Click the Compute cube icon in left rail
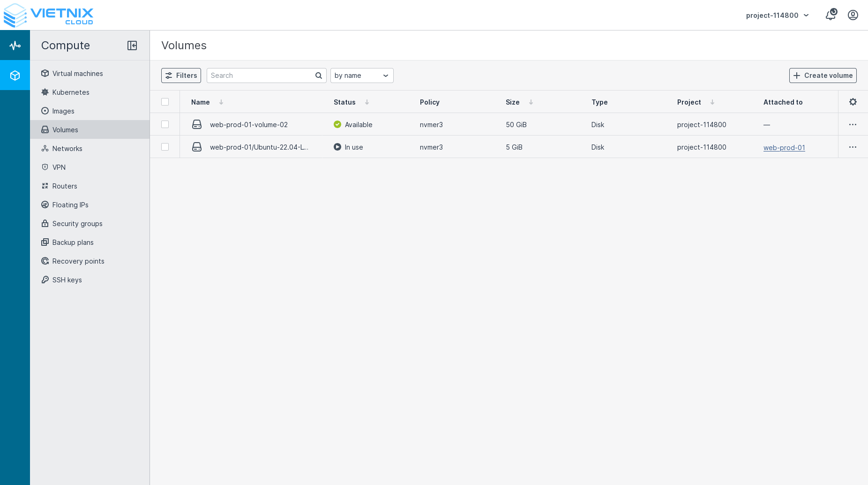The image size is (868, 485). pos(15,76)
